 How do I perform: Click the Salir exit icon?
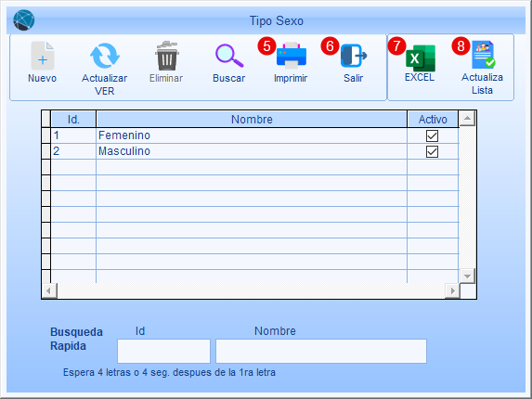coord(354,56)
